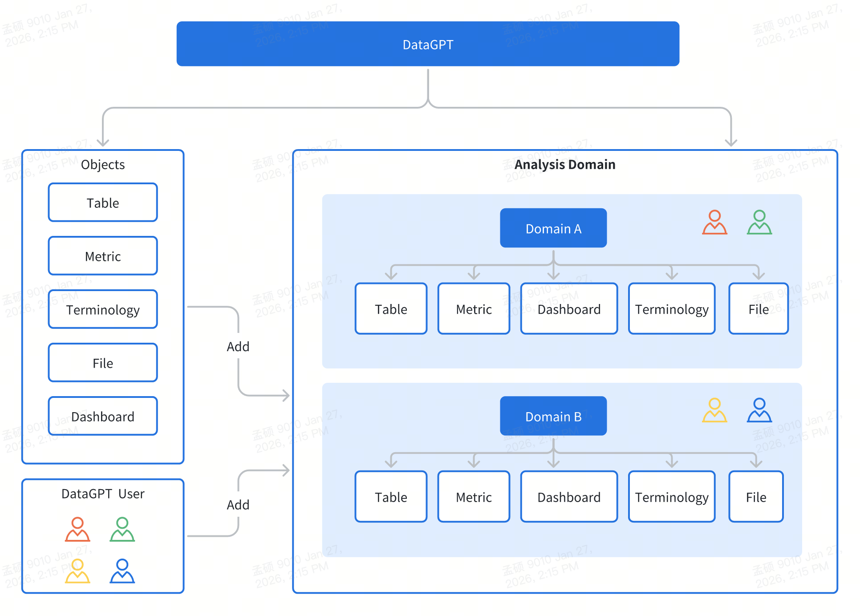Click the File box in the Objects panel
Viewport: 860px width, 616px height.
click(x=103, y=363)
